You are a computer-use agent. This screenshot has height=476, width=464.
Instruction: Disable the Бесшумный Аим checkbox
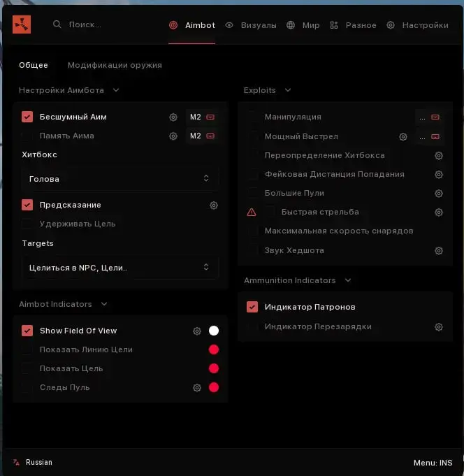27,117
